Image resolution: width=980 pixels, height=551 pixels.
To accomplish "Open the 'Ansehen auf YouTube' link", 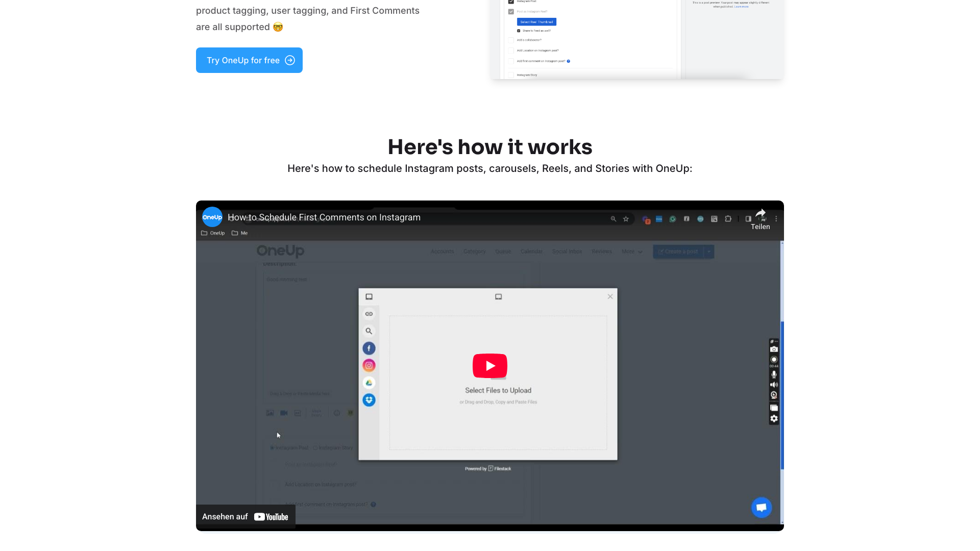I will tap(246, 517).
